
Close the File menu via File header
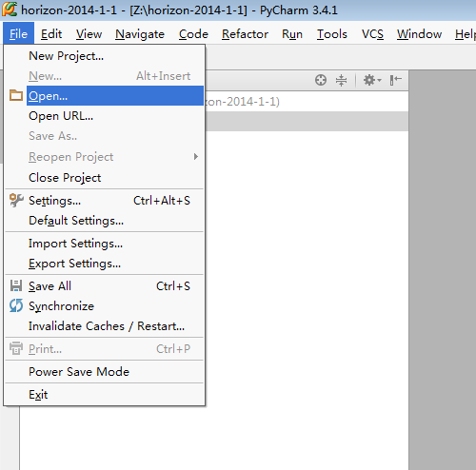tap(18, 33)
